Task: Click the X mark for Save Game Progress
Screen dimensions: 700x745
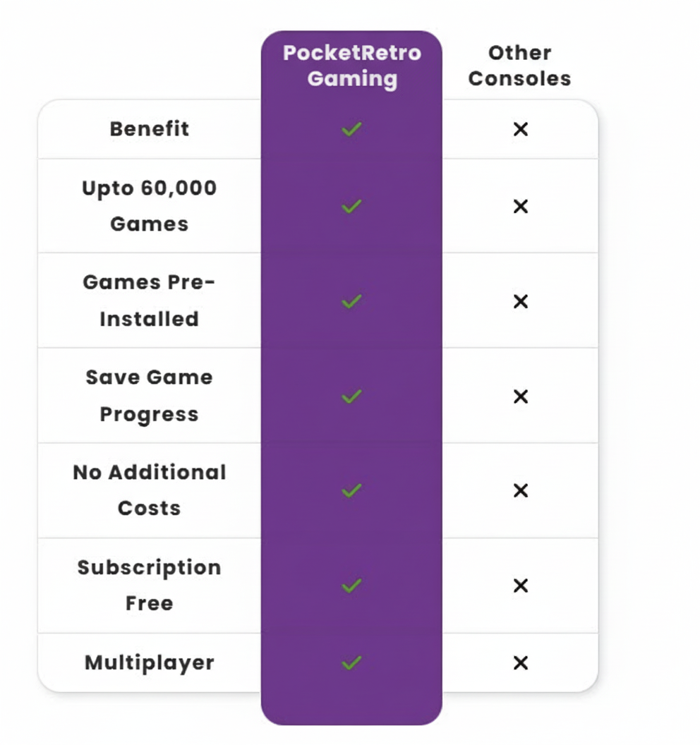Action: click(x=521, y=396)
